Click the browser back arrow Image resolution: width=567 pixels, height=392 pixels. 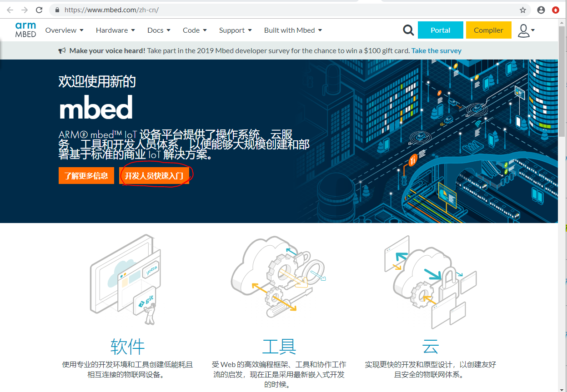click(10, 10)
